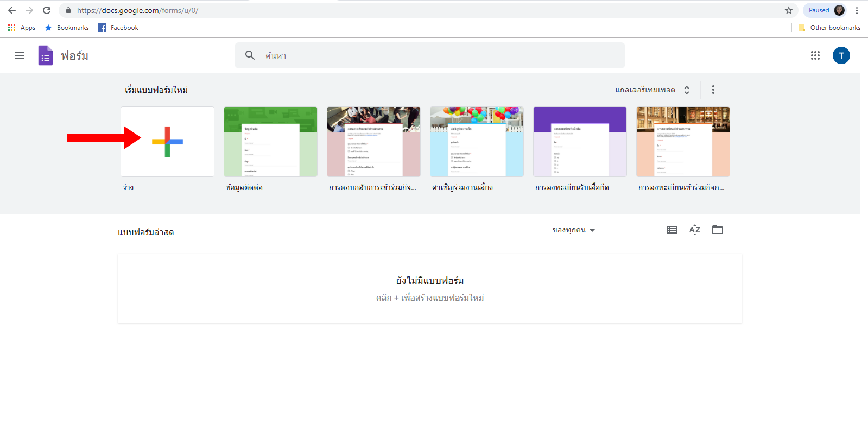Reload the page
This screenshot has height=448, width=868.
coord(47,10)
